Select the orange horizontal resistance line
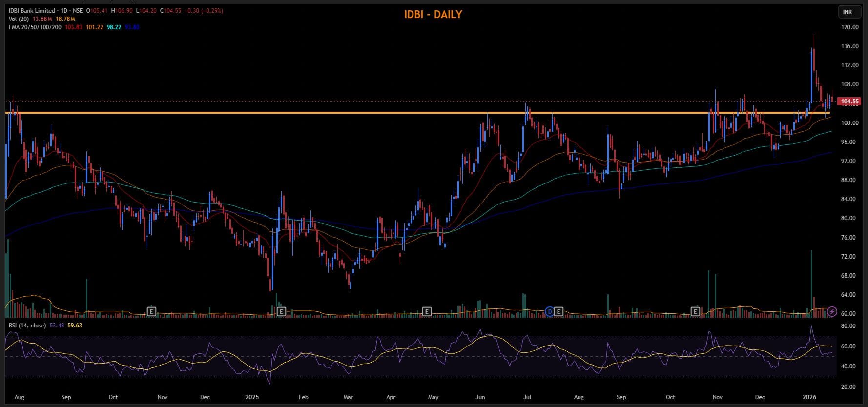The image size is (868, 407). pyautogui.click(x=417, y=113)
